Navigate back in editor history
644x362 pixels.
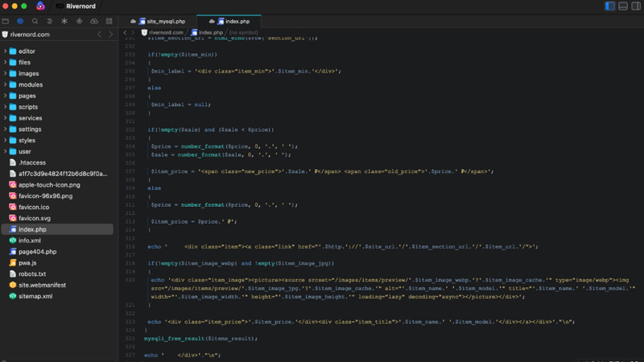[126, 32]
